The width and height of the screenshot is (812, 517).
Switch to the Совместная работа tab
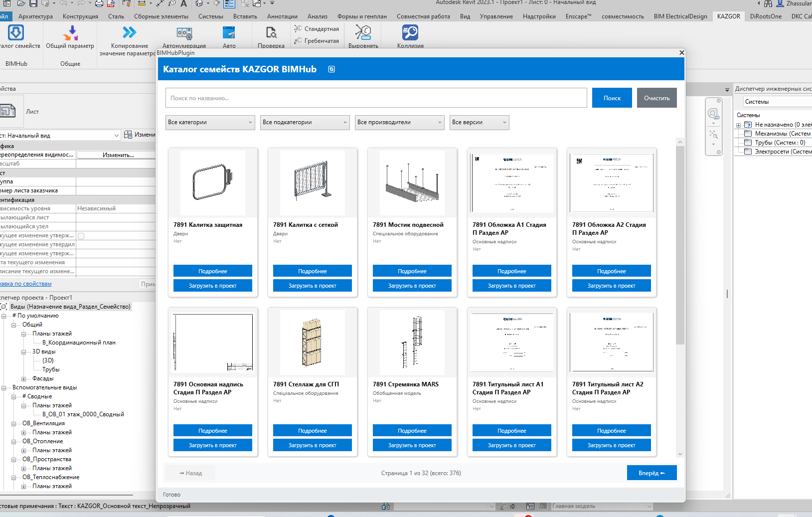point(423,16)
